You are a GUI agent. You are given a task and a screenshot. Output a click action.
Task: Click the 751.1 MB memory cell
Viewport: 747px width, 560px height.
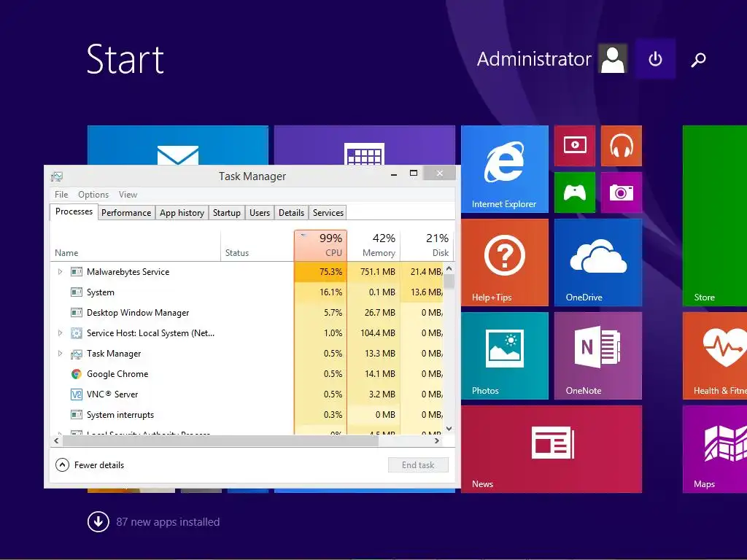tap(373, 272)
